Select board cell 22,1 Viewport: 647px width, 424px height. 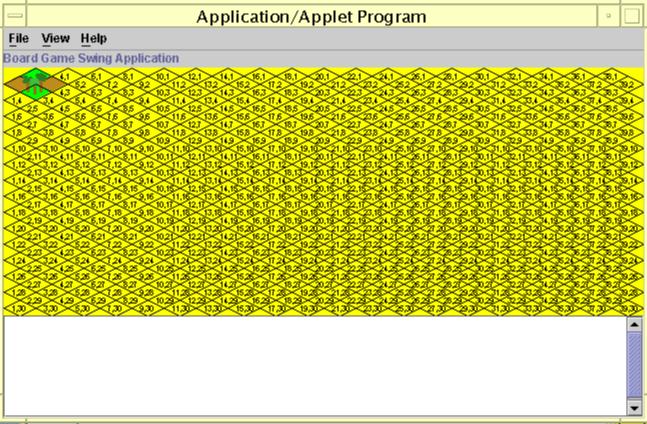click(355, 76)
